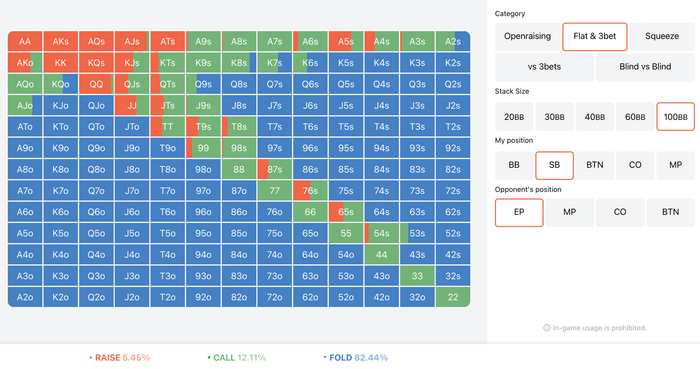Select the 100BB stack size

tap(675, 117)
